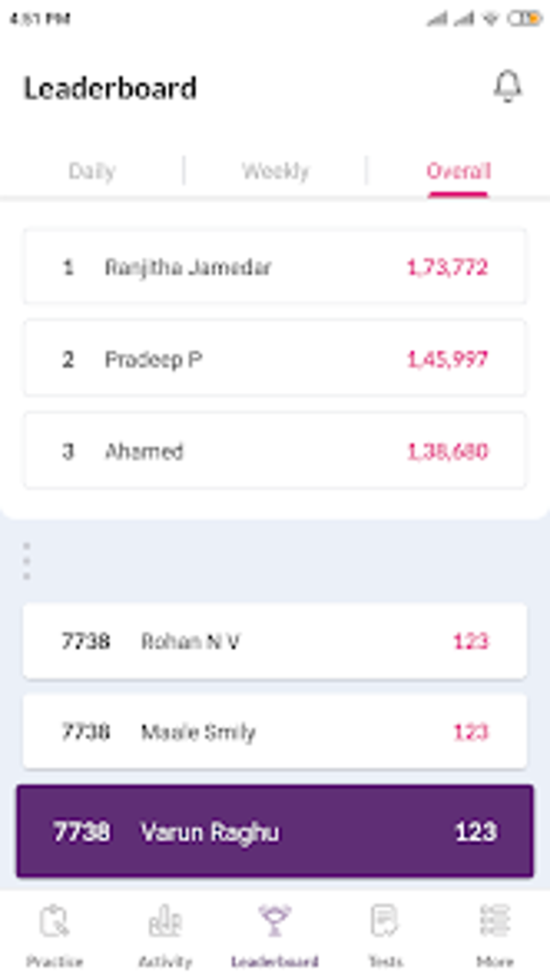Screen dimensions: 550x980
Task: Click the Leaderboard page heading
Action: click(x=110, y=88)
